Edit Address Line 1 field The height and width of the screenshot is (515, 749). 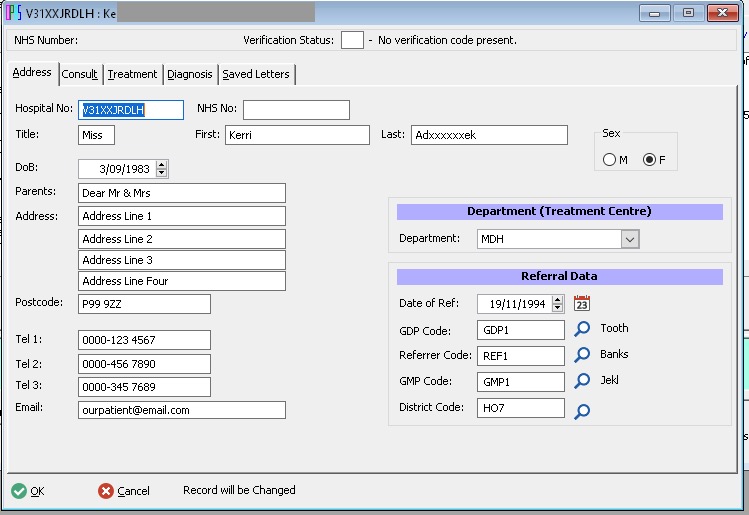(182, 216)
